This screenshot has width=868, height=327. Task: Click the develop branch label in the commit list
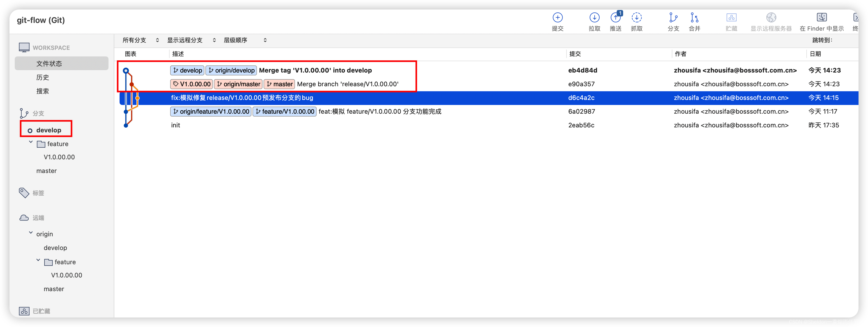click(x=187, y=70)
